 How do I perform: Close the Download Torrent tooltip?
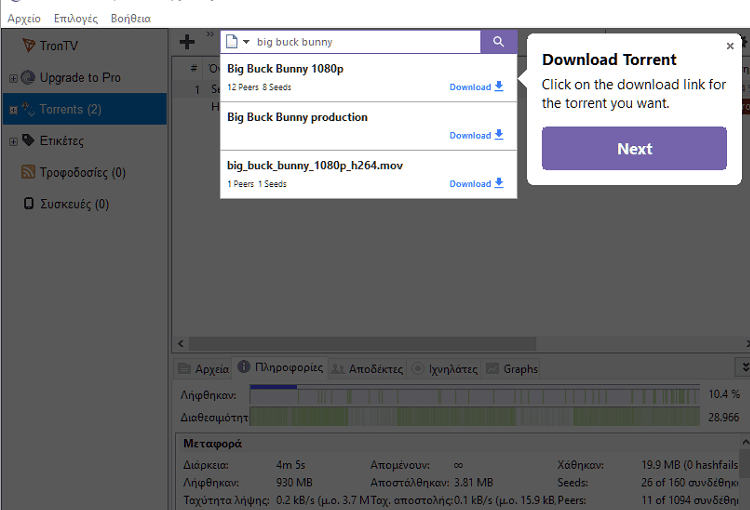pyautogui.click(x=730, y=46)
